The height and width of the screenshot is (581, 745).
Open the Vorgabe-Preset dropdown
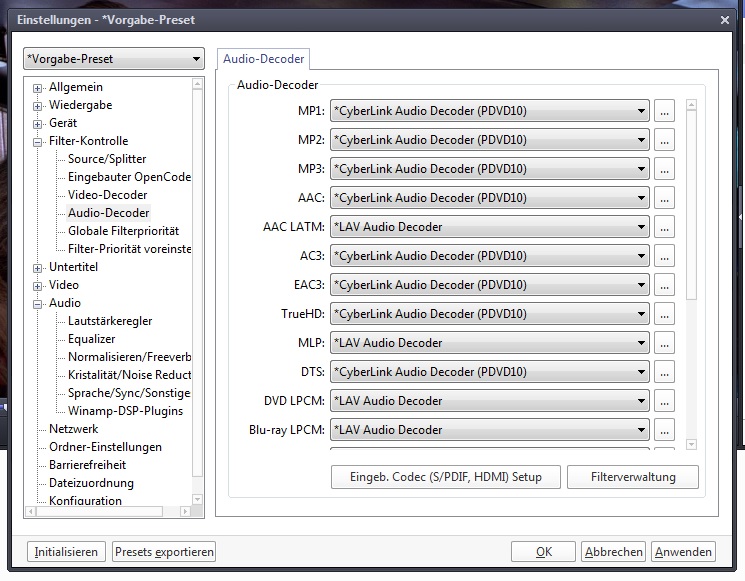pos(114,59)
